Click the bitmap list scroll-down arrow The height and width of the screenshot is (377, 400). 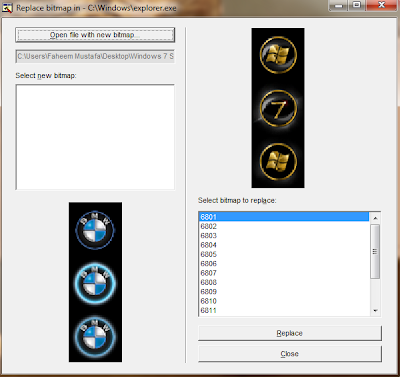pos(375,311)
